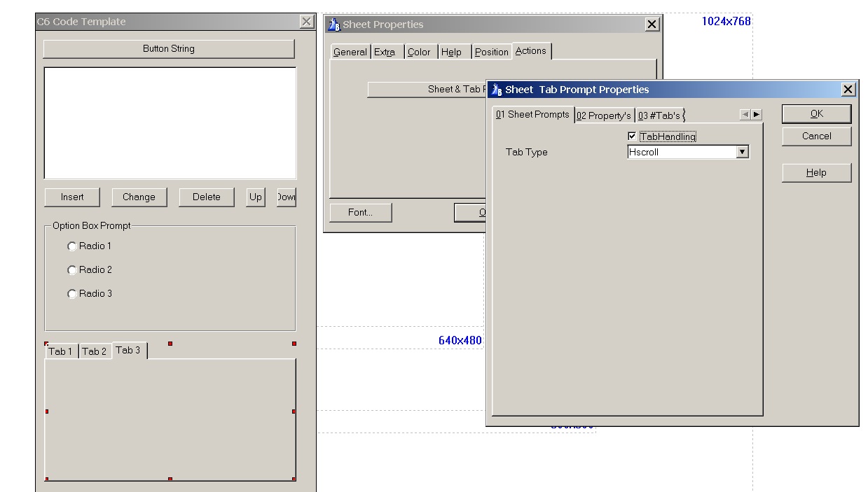
Task: Click the OK button in Tab Prompt Properties
Action: (816, 114)
